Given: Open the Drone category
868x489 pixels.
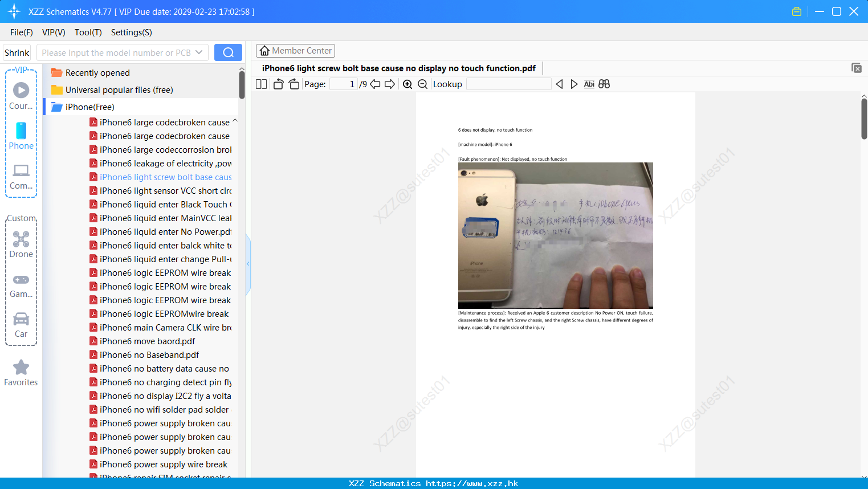Looking at the screenshot, I should tap(21, 244).
